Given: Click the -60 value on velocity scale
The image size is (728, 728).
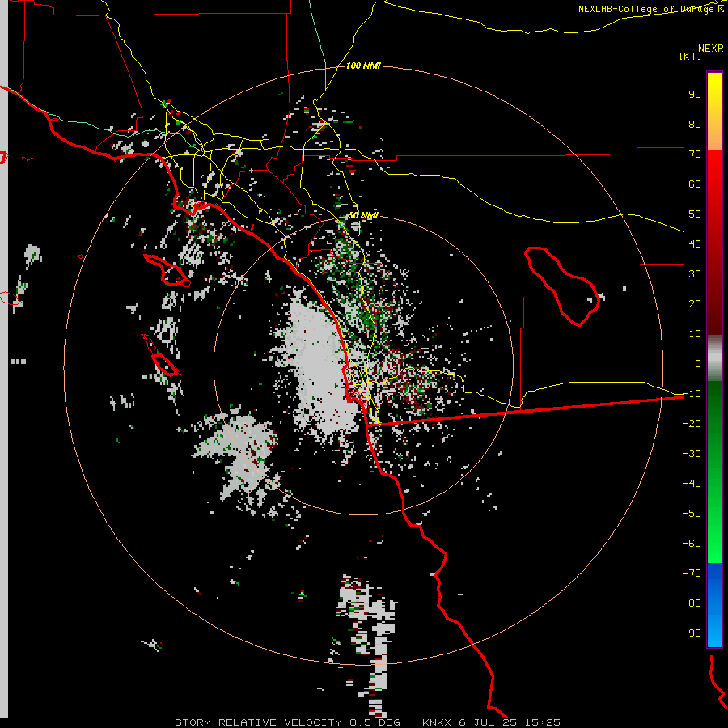Looking at the screenshot, I should pos(692,544).
